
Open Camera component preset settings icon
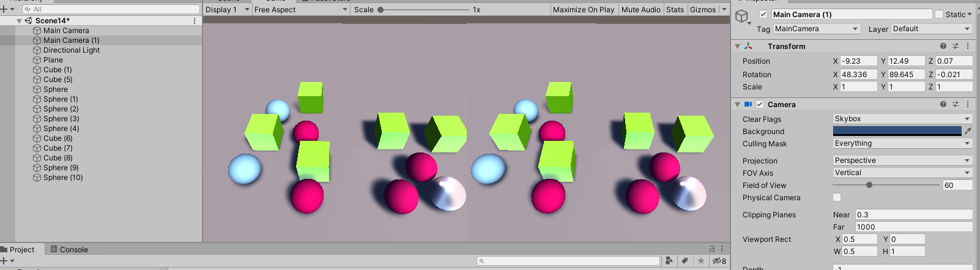[956, 105]
